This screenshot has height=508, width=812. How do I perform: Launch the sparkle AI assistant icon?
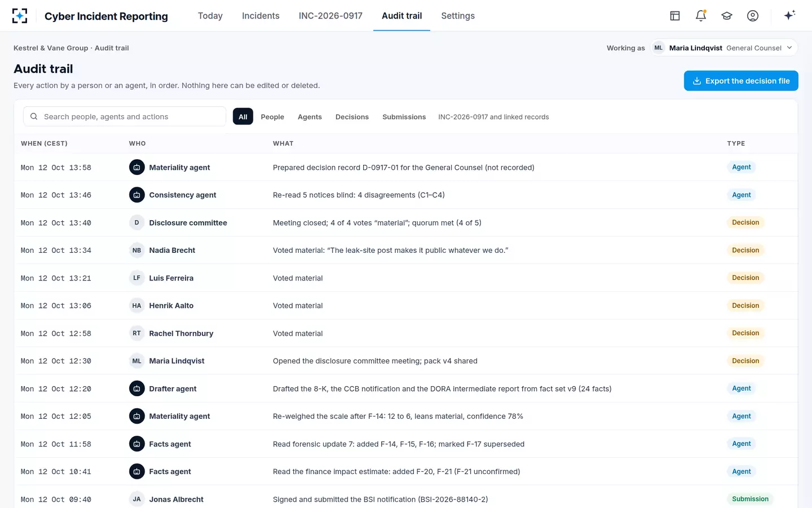[x=789, y=15]
